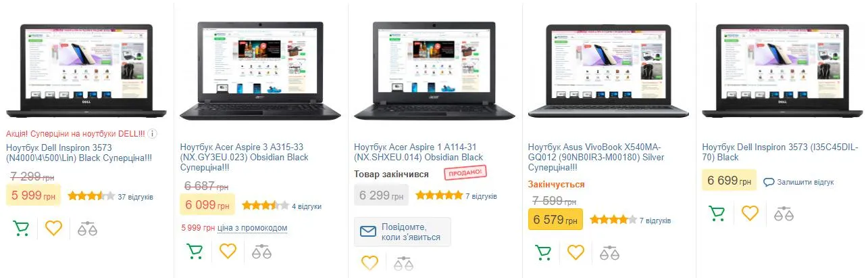Click Acer Aspire 3 laptop product image
Screen dimensions: 868x278
click(260, 72)
